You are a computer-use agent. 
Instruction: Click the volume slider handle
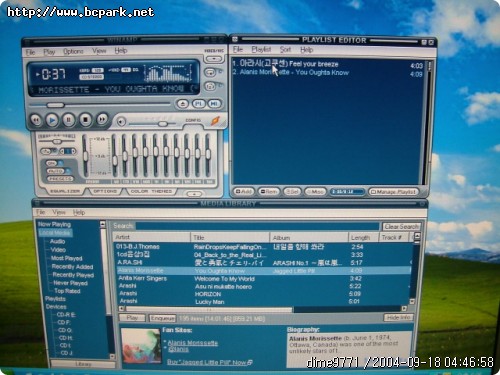pyautogui.click(x=162, y=124)
